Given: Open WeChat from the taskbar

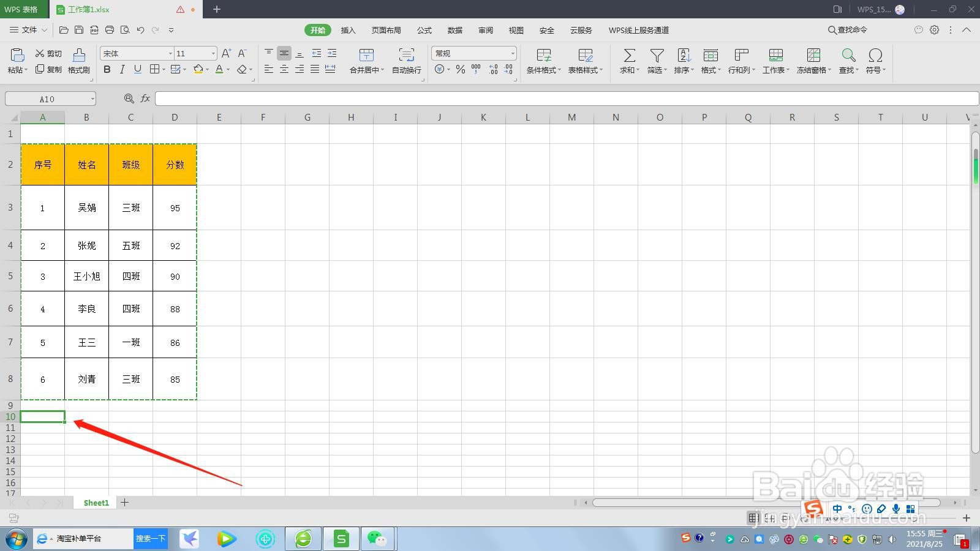Looking at the screenshot, I should click(377, 539).
